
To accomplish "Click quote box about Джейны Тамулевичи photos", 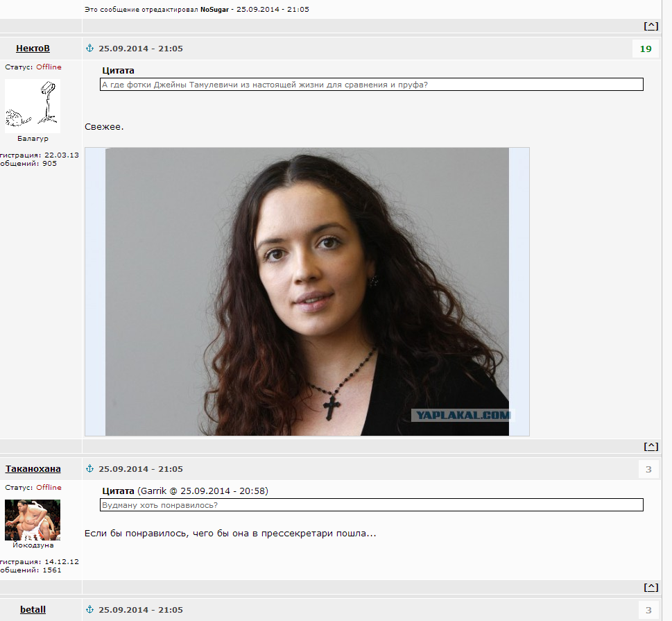I will click(372, 85).
